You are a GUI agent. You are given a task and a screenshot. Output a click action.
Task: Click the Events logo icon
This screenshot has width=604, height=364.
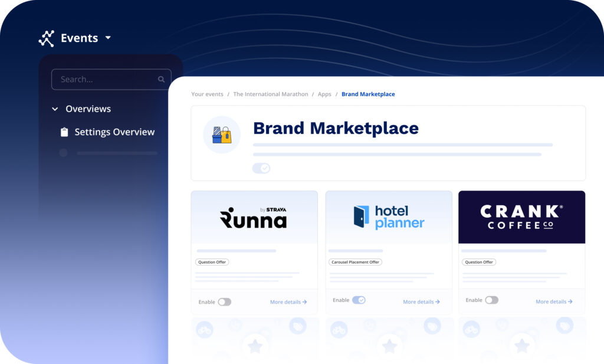point(47,38)
